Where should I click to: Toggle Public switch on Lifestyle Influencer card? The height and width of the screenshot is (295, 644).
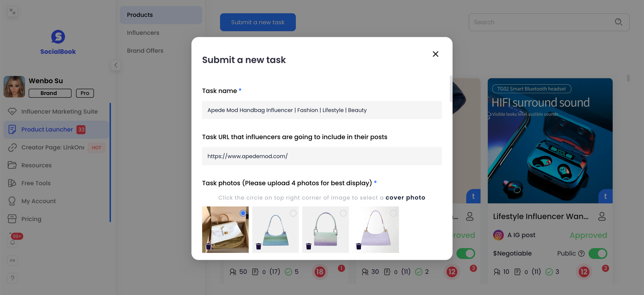[598, 253]
